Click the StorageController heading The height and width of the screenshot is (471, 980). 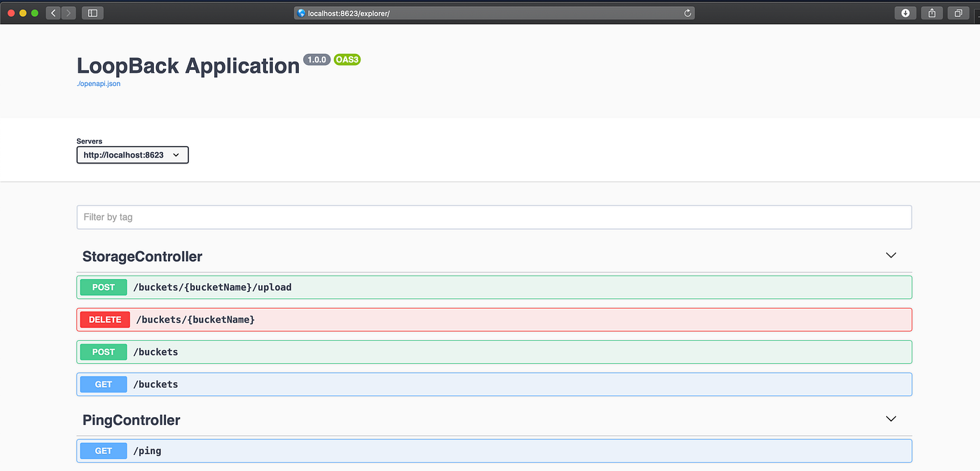pos(142,256)
